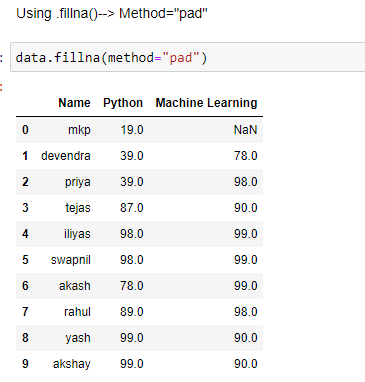Image resolution: width=365 pixels, height=382 pixels.
Task: Select the Name column header
Action: coord(74,103)
